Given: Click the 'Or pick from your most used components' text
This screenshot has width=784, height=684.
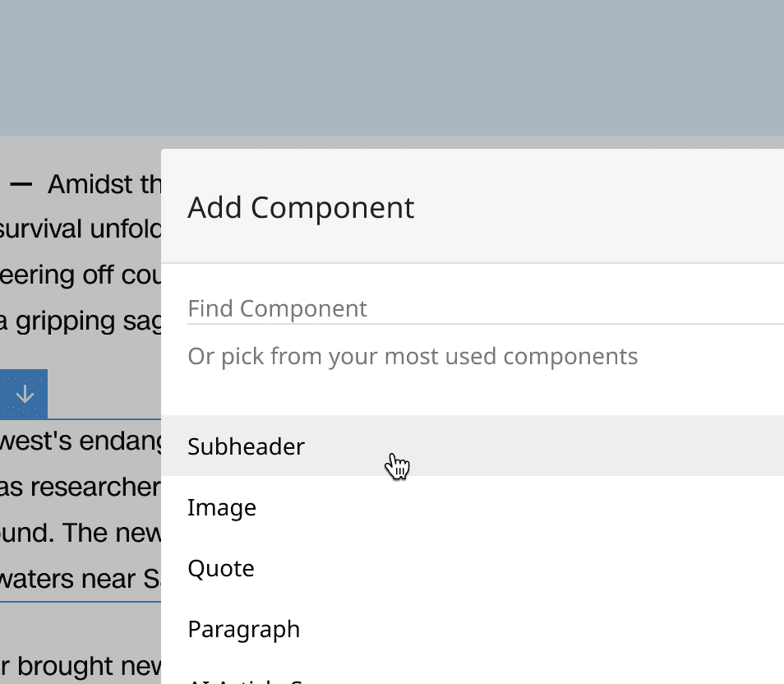Looking at the screenshot, I should [413, 356].
